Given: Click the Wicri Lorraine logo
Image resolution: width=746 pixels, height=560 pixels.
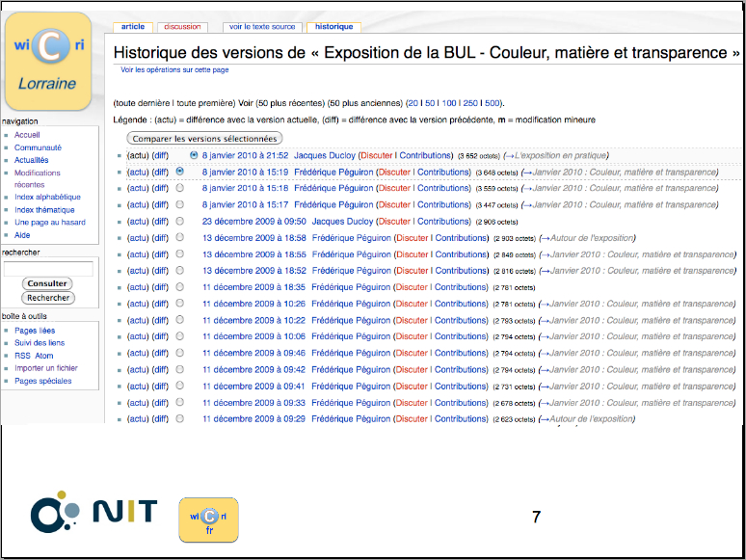Looking at the screenshot, I should click(48, 62).
